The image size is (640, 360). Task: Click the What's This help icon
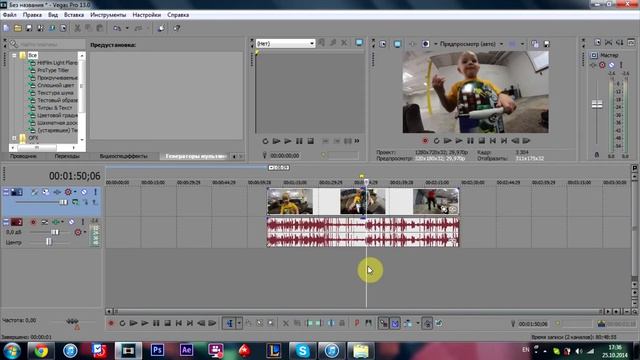pos(177,28)
